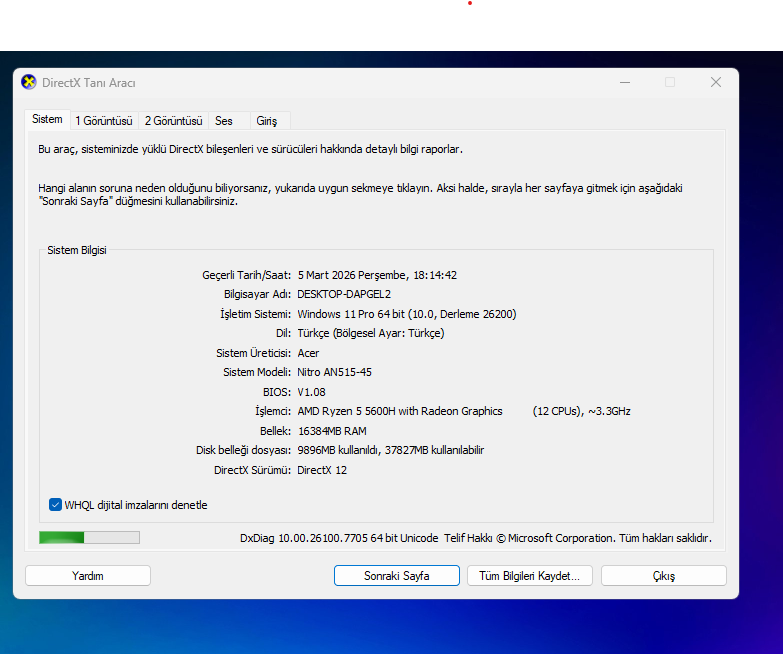Minimize the DirectX Tanı Aracı window

(x=624, y=83)
